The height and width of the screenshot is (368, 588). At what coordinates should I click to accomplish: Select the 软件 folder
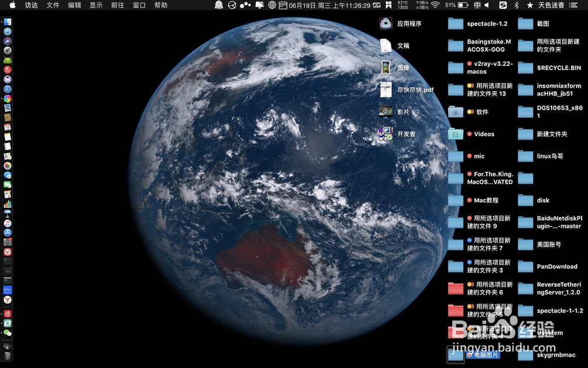tap(469, 112)
